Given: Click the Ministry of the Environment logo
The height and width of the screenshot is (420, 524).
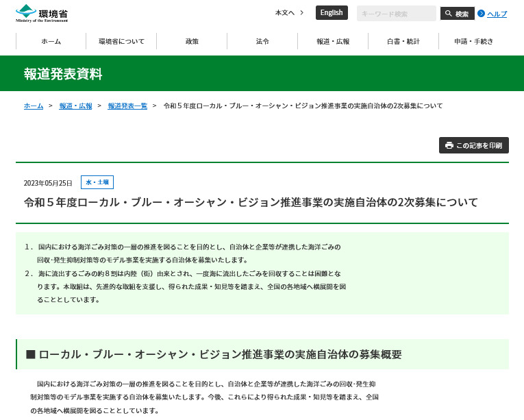Looking at the screenshot, I should 42,13.
